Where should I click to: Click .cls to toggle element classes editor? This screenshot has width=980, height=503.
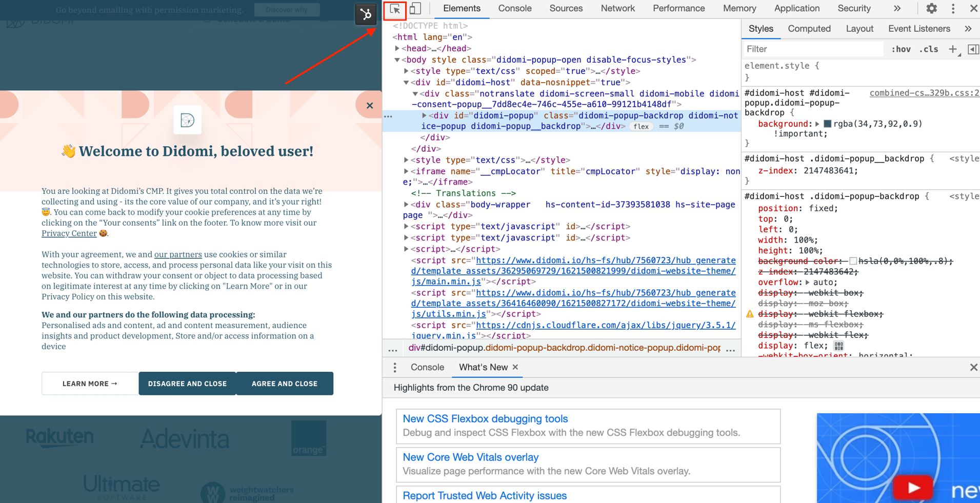point(928,49)
